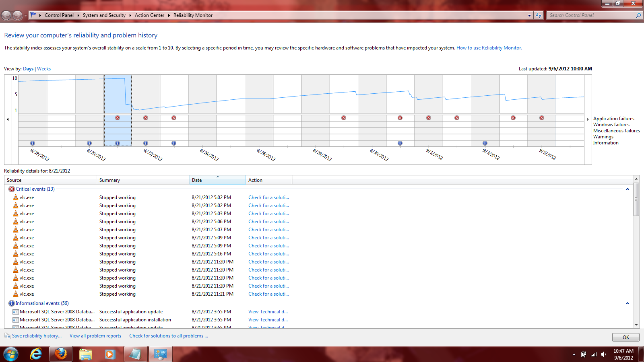Switch chart view to Weeks

tap(44, 69)
